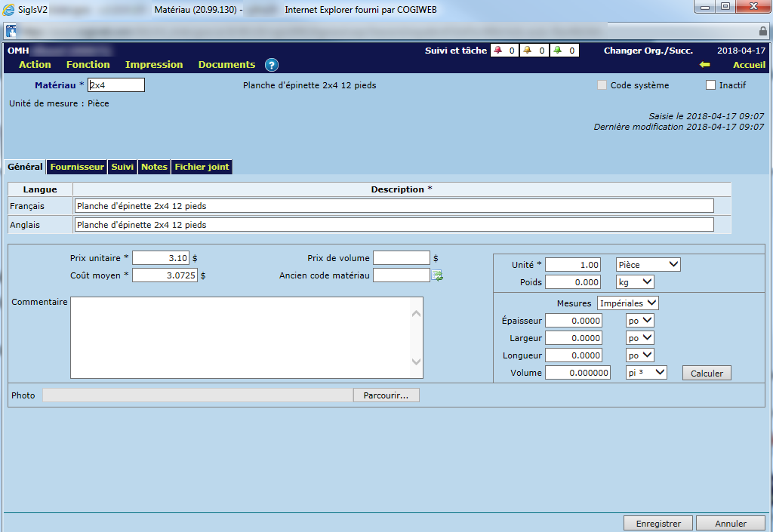Enable the Inactif checkbox
The height and width of the screenshot is (532, 773).
point(710,85)
